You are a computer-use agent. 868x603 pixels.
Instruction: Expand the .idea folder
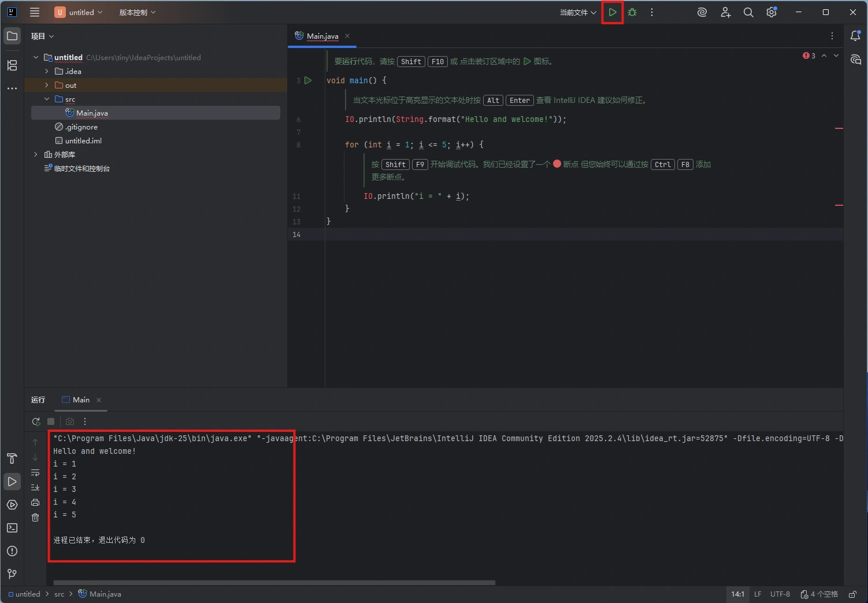(x=47, y=71)
